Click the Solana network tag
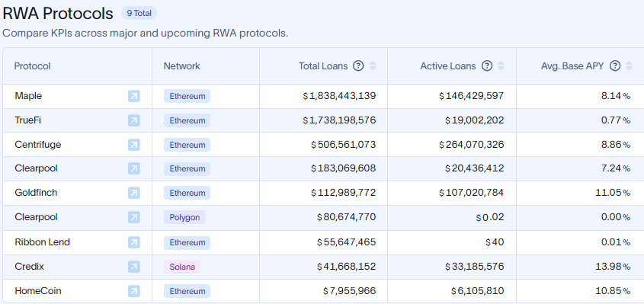This screenshot has height=304, width=644. pos(182,267)
